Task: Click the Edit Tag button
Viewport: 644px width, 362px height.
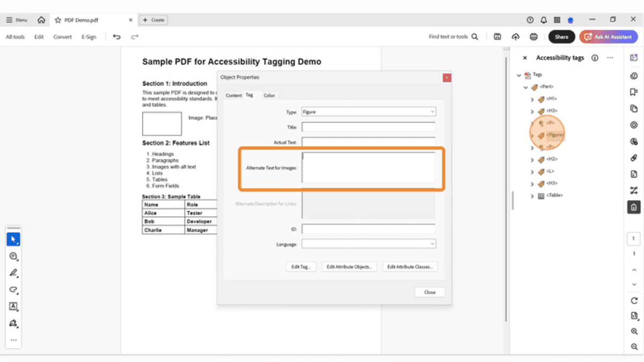Action: coord(301,266)
